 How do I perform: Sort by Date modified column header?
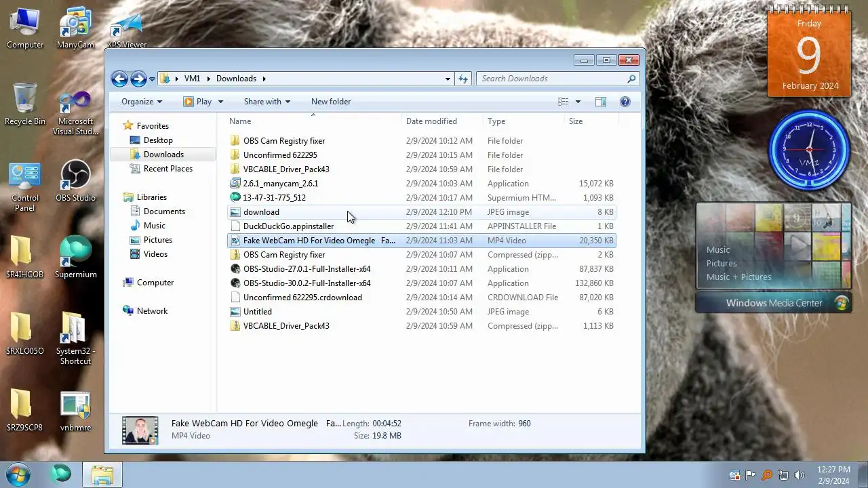click(x=442, y=121)
